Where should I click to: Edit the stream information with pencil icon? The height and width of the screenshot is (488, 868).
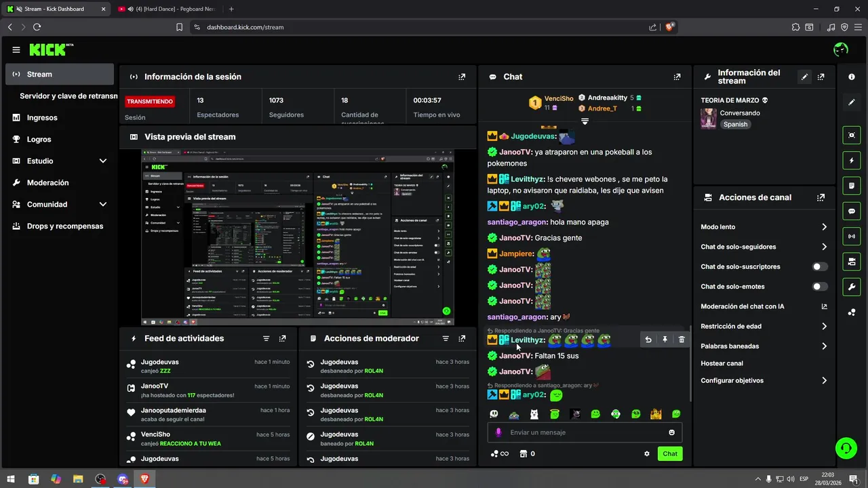click(x=804, y=77)
